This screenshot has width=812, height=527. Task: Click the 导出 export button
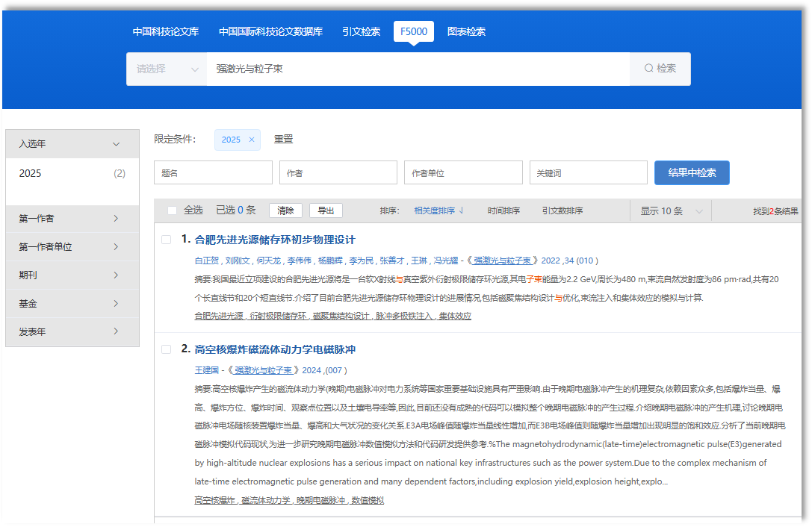pyautogui.click(x=326, y=211)
